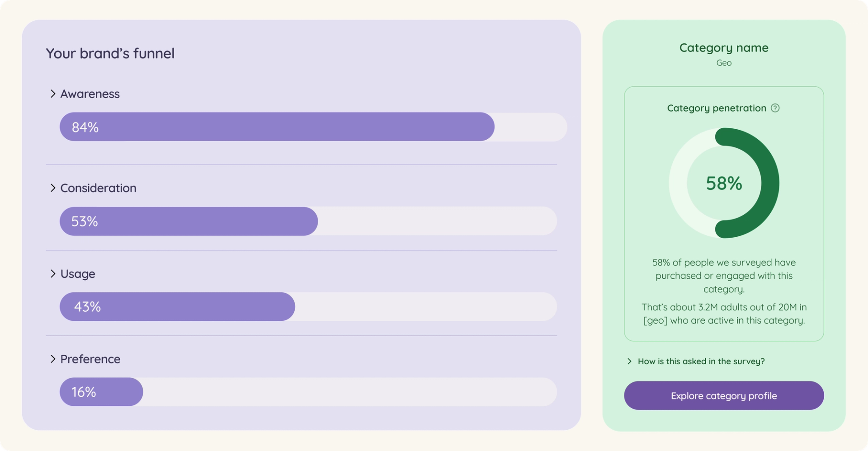This screenshot has width=868, height=451.
Task: Click the 53% Consideration bar
Action: pos(308,221)
